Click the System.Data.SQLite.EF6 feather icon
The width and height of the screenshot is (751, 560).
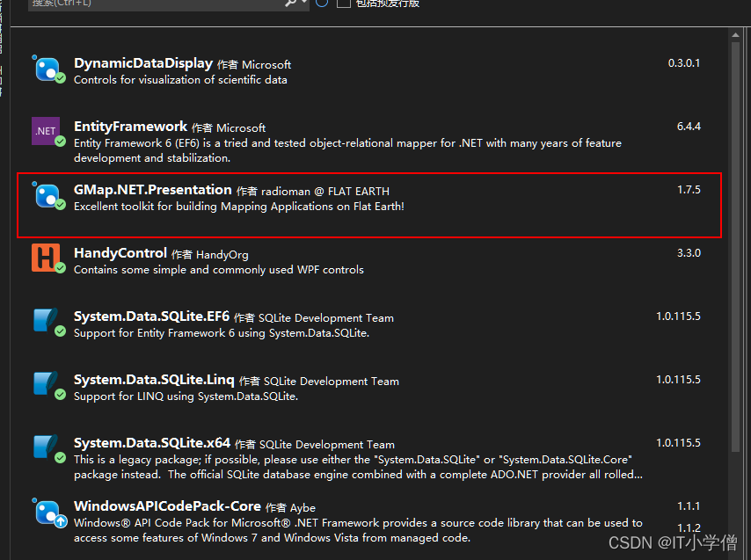[x=47, y=322]
